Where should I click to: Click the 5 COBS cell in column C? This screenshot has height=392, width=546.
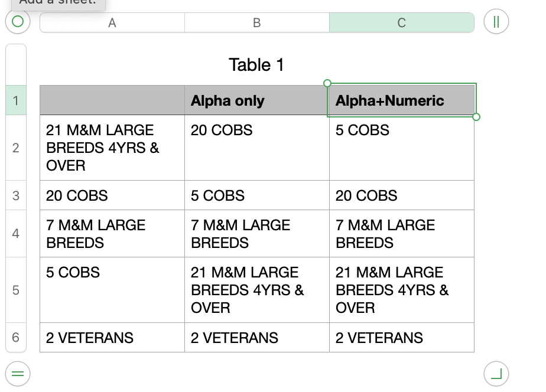coord(402,148)
